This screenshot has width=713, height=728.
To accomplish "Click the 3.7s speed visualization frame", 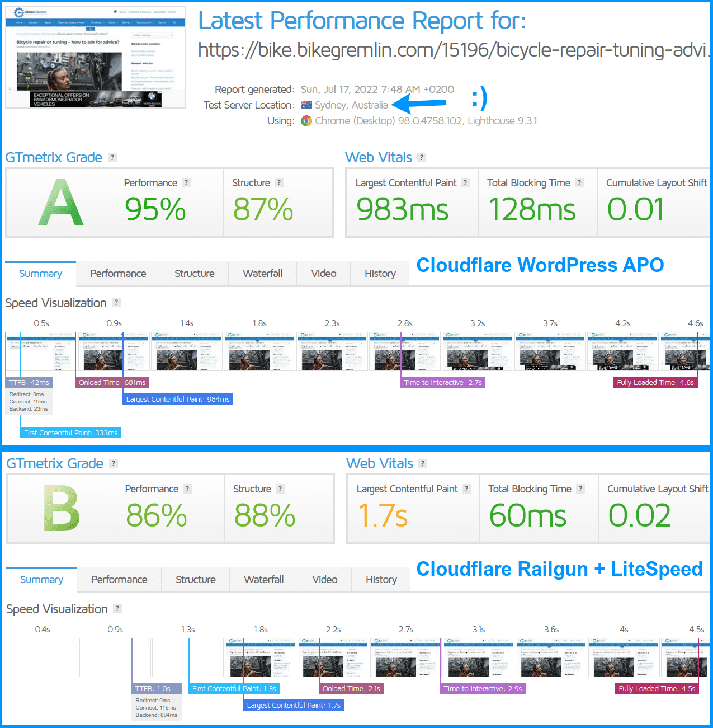I will tap(550, 351).
